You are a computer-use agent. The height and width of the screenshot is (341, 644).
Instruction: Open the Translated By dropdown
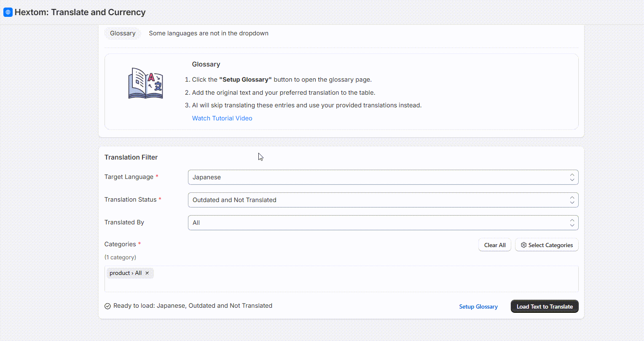tap(383, 223)
